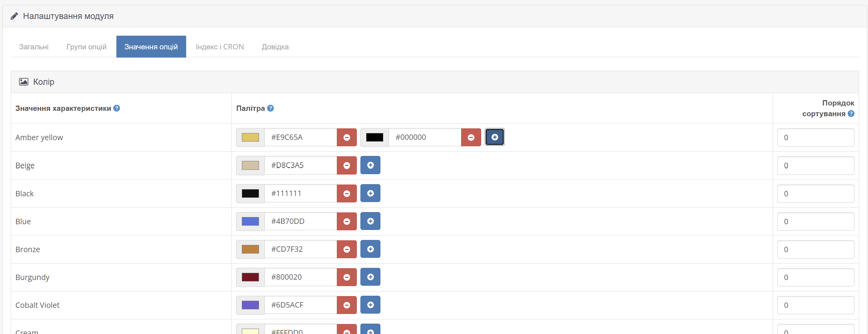Open the Cobalt Violet color swatch
The image size is (868, 334).
(250, 305)
